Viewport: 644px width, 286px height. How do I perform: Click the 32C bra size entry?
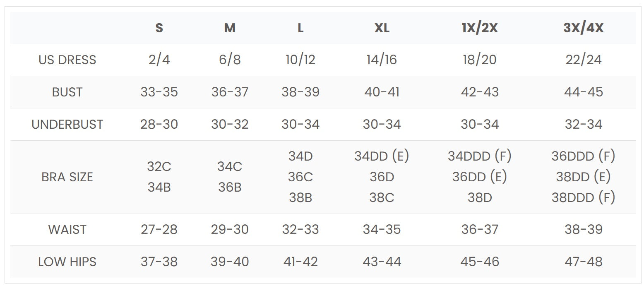pyautogui.click(x=159, y=167)
